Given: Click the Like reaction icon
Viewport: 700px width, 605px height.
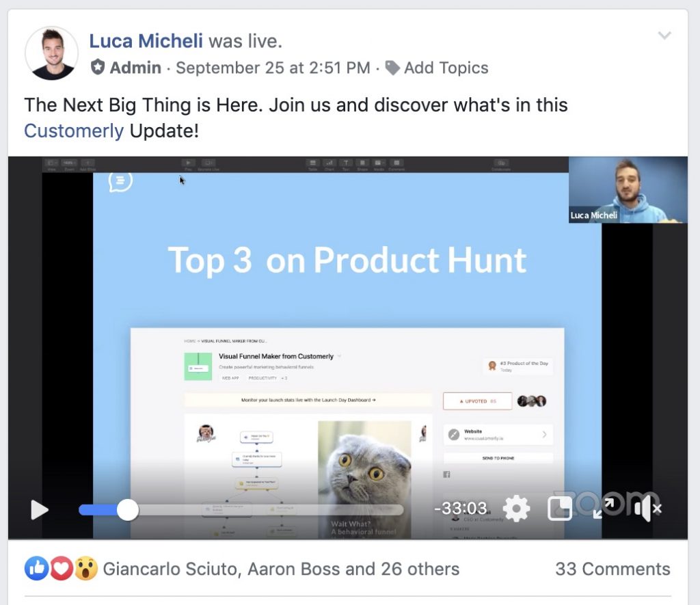Looking at the screenshot, I should point(36,568).
